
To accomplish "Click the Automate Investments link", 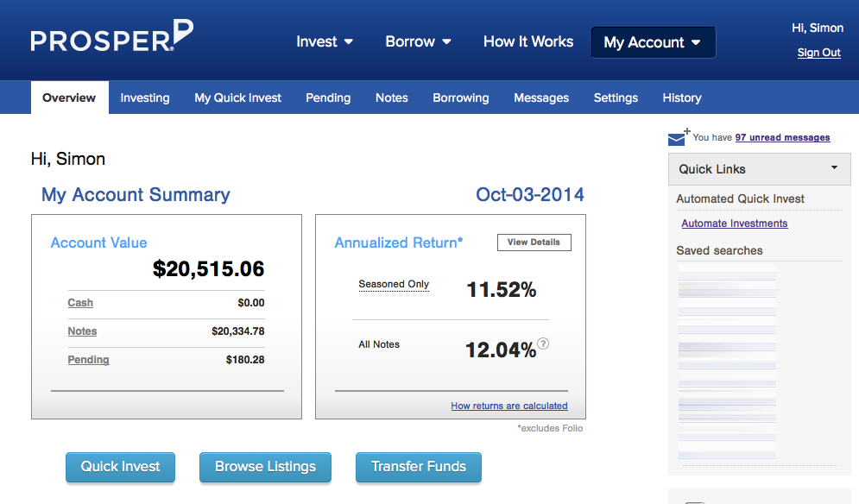I will [x=735, y=223].
